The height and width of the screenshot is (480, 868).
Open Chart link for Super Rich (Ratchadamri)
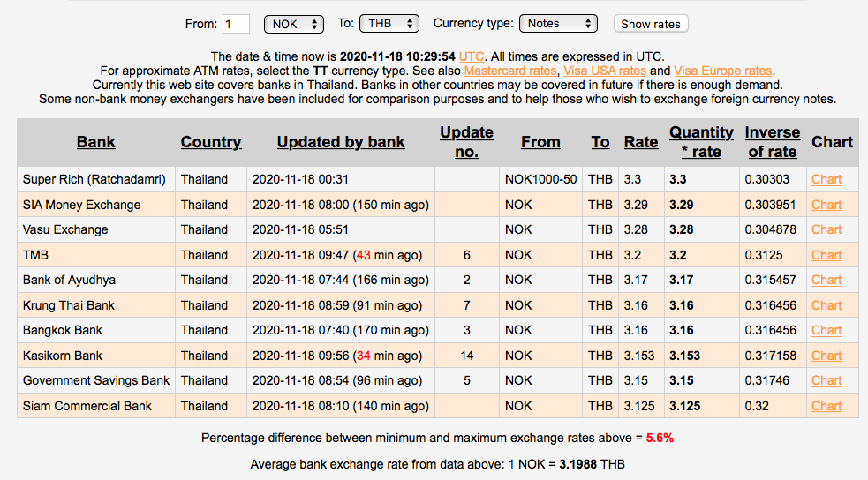coord(826,179)
